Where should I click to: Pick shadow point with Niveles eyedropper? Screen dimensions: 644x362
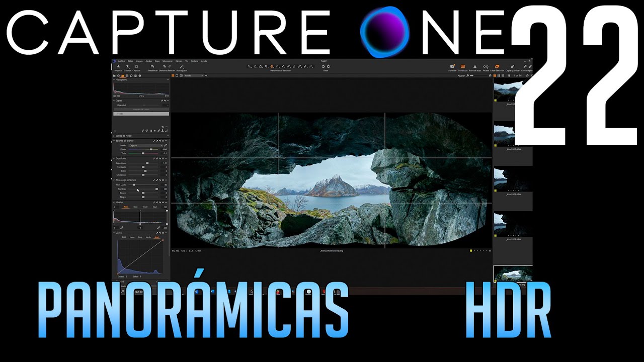click(121, 228)
